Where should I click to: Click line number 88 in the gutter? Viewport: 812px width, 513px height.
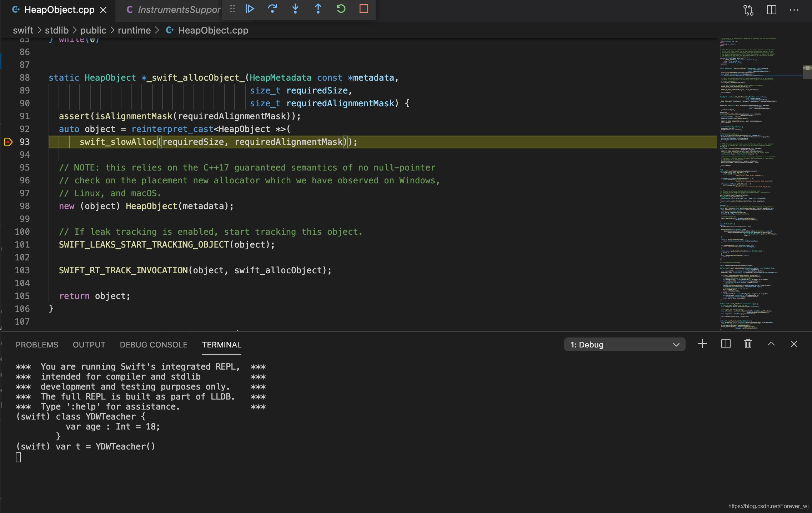tap(25, 78)
